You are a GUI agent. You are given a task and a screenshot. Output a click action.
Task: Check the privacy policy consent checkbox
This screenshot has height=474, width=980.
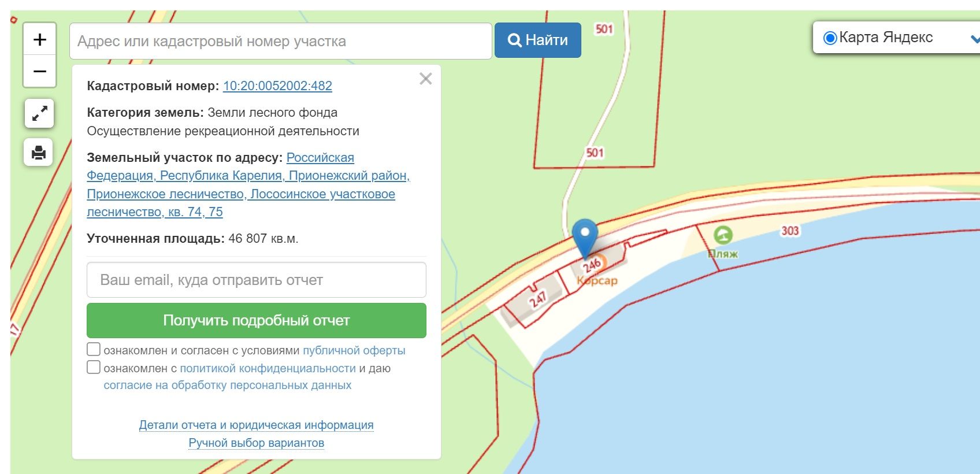point(94,368)
